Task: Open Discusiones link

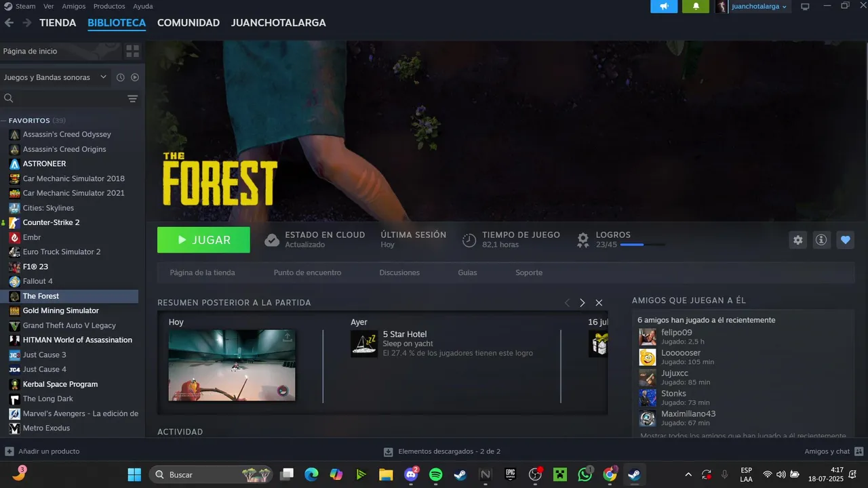Action: click(x=399, y=272)
